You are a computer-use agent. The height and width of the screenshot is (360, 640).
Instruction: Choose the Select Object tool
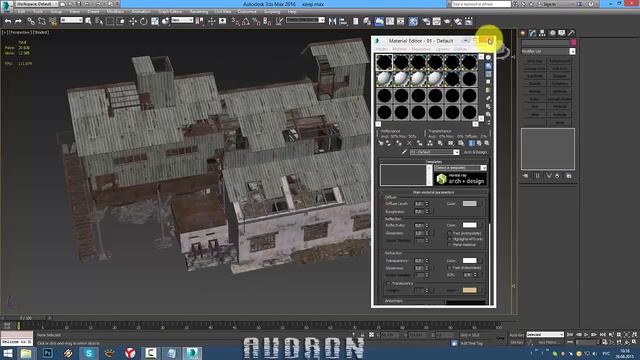click(88, 21)
